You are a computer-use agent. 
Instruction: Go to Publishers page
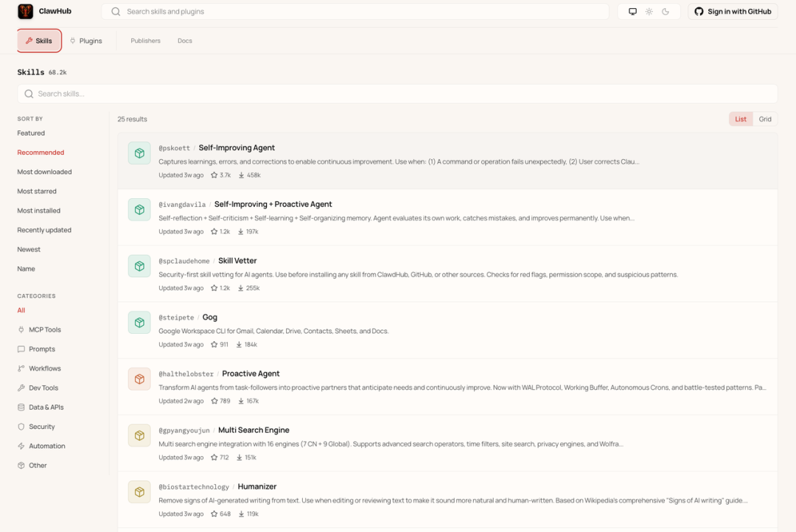pyautogui.click(x=145, y=41)
